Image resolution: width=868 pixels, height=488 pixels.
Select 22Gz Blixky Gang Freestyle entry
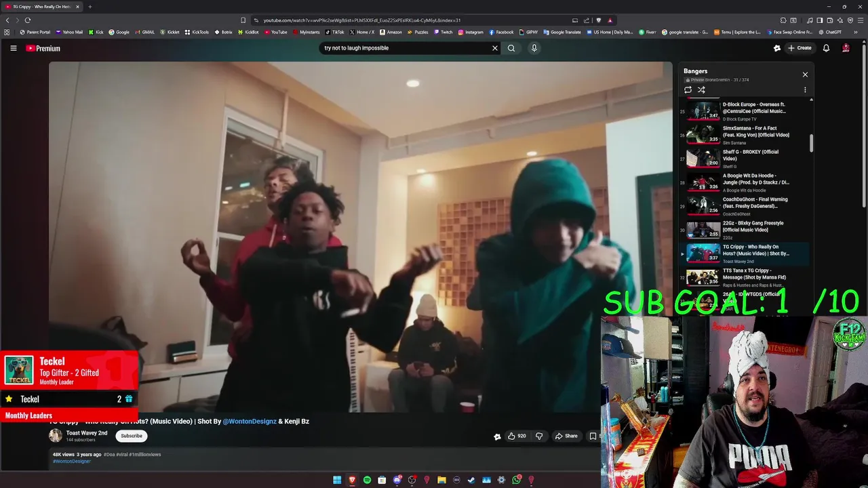pos(744,230)
